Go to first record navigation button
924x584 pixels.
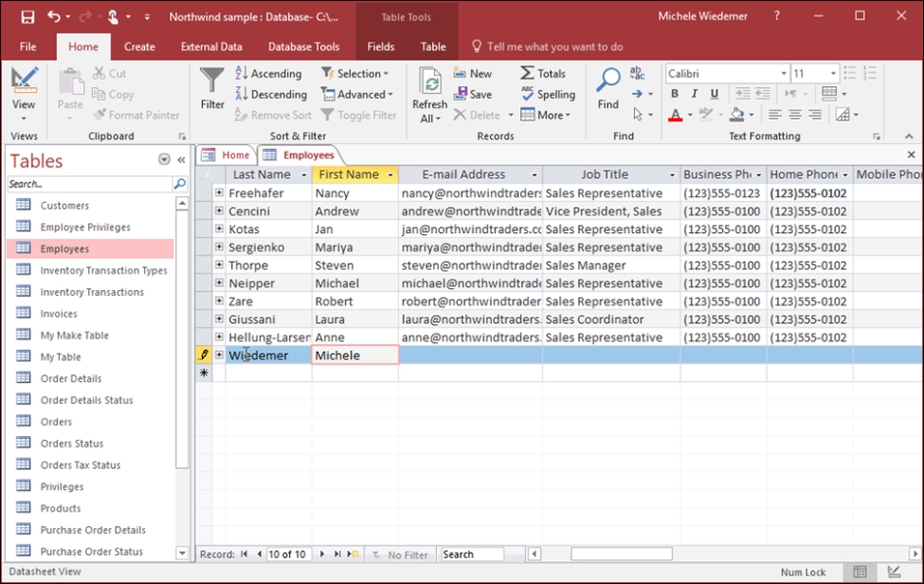pyautogui.click(x=244, y=555)
